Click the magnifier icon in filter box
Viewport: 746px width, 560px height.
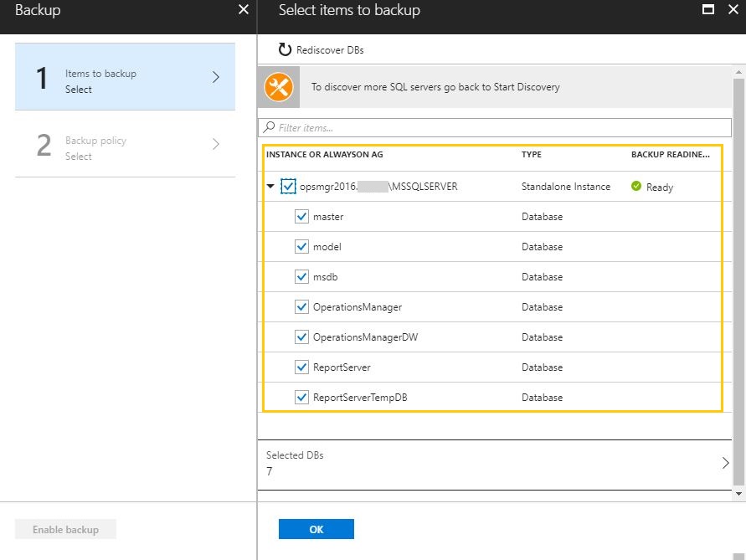(270, 127)
